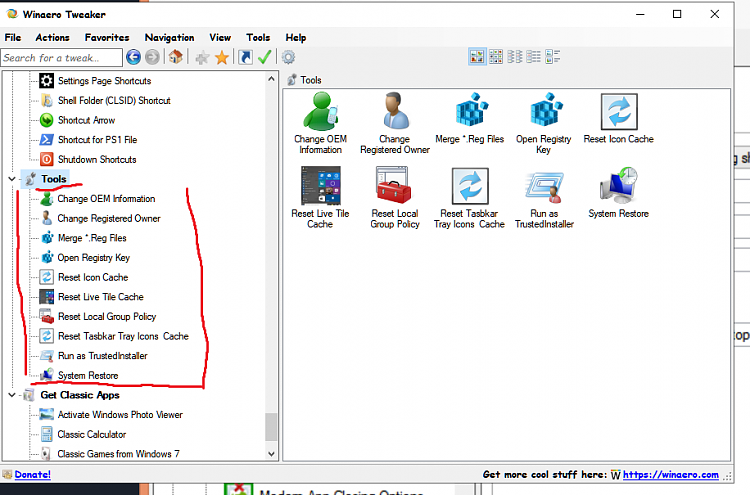
Task: Open Reset Live Tile Cache large icon
Action: point(320,198)
